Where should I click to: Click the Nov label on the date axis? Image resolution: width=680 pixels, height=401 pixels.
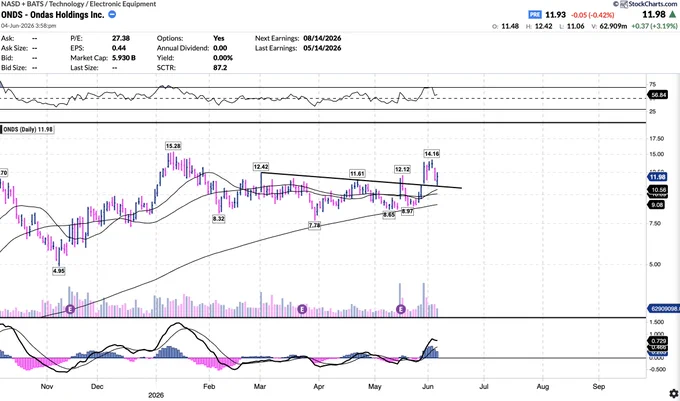[47, 386]
